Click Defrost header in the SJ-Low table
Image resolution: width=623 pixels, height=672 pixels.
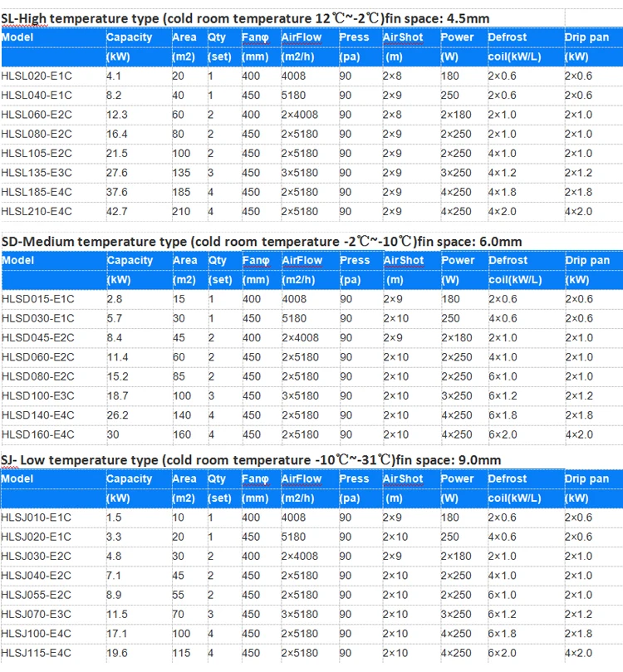click(x=508, y=478)
